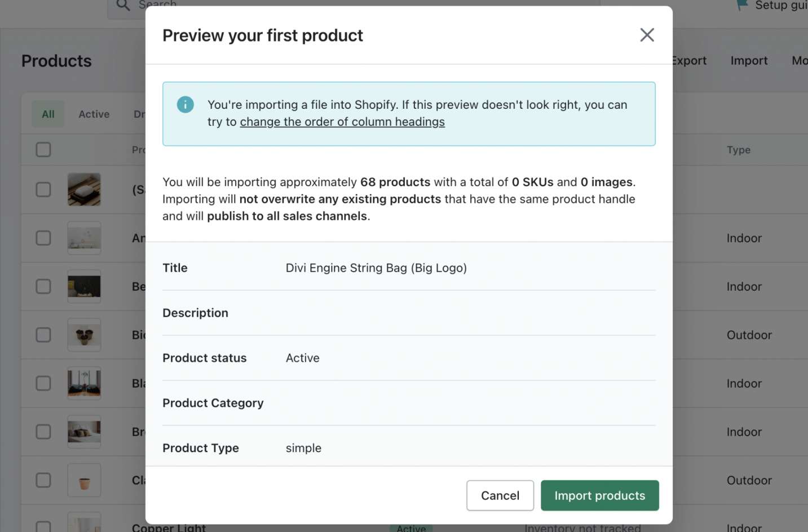This screenshot has width=808, height=532.
Task: Open change the order of column headings link
Action: click(342, 122)
